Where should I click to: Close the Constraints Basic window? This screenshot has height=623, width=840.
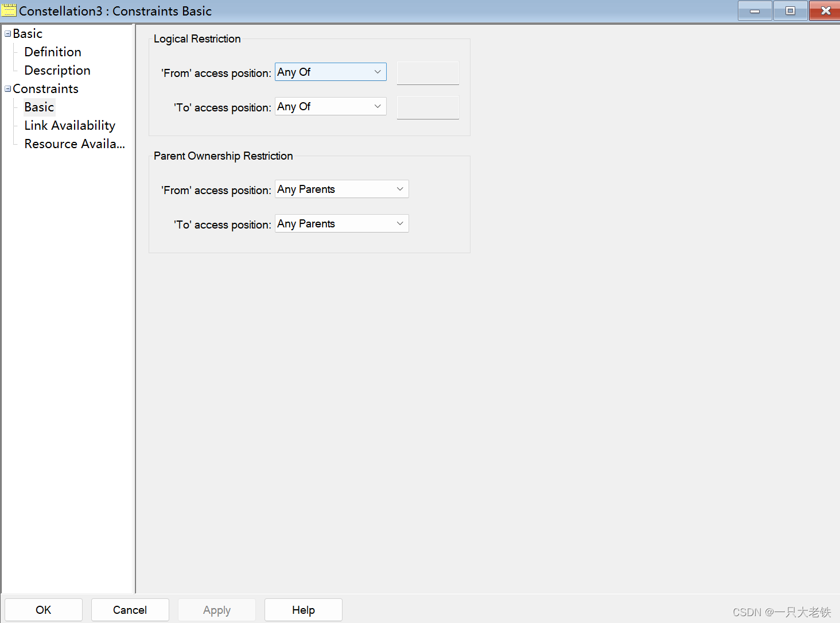(825, 10)
